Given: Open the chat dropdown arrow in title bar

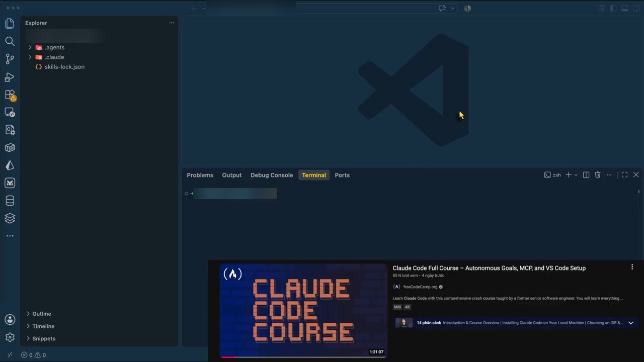Looking at the screenshot, I should coord(453,8).
